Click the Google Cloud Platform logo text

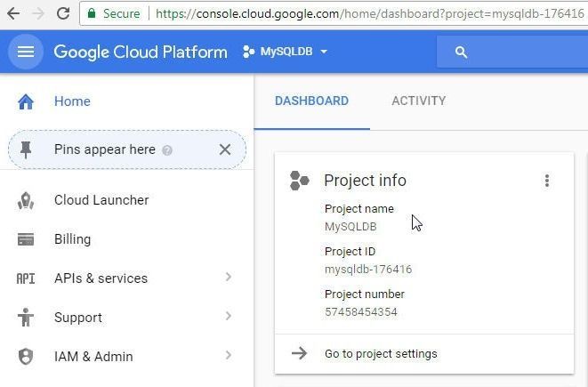[141, 52]
